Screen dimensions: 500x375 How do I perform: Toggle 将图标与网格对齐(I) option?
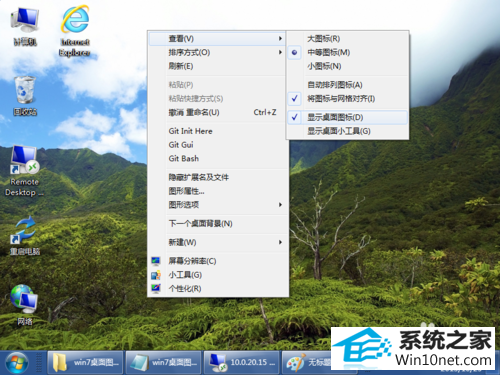347,99
